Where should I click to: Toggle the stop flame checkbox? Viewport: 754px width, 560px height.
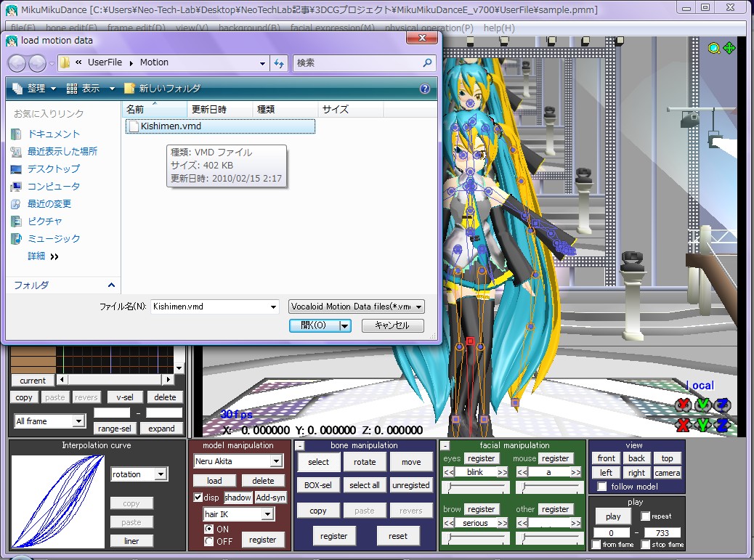click(645, 544)
